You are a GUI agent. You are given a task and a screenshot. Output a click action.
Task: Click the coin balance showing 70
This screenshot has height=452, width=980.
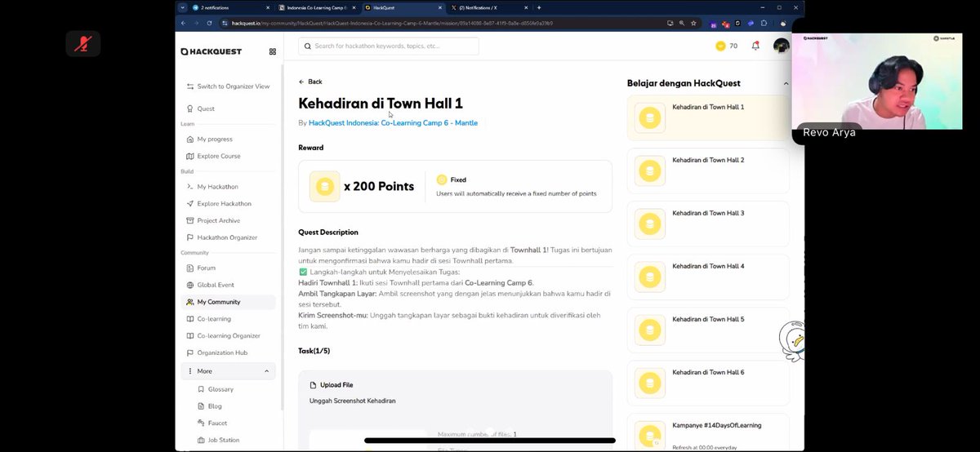[x=726, y=46]
